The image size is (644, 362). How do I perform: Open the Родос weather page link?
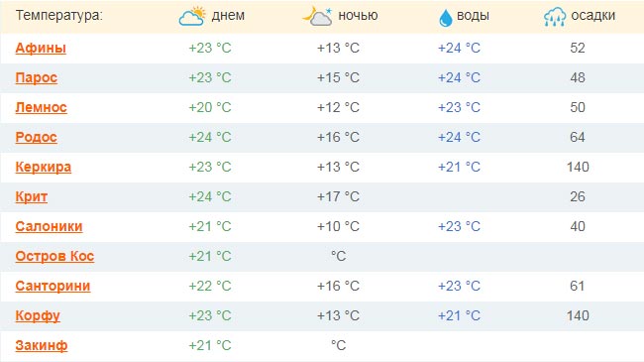click(x=36, y=137)
